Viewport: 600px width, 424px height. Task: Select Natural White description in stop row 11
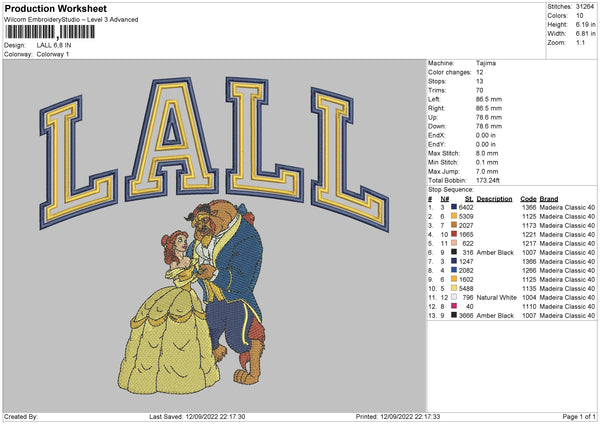[x=497, y=297]
